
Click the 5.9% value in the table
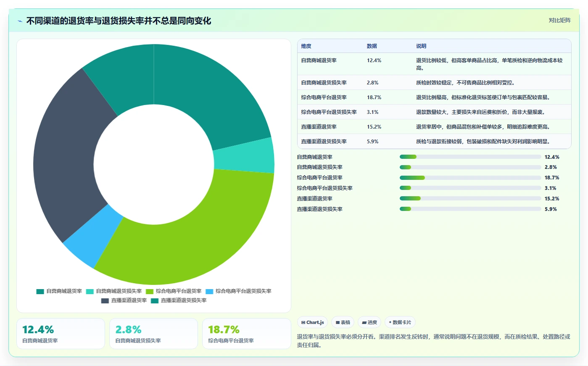tap(372, 142)
